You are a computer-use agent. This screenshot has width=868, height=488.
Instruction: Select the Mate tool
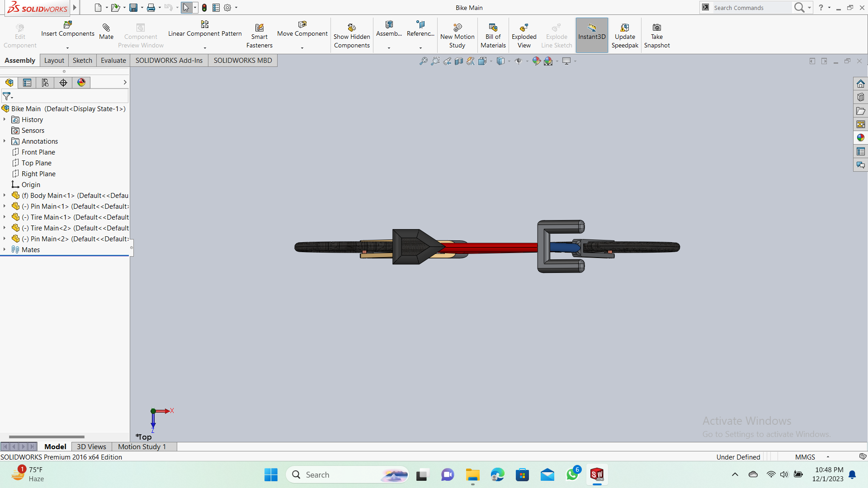click(106, 32)
